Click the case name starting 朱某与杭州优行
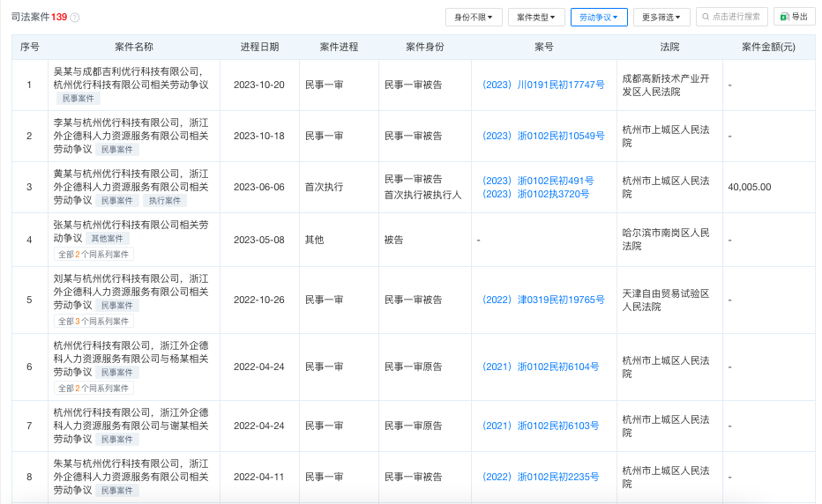 131,477
